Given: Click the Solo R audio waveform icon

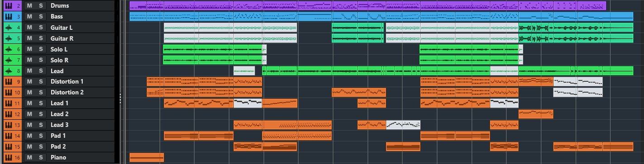Looking at the screenshot, I should click(8, 60).
